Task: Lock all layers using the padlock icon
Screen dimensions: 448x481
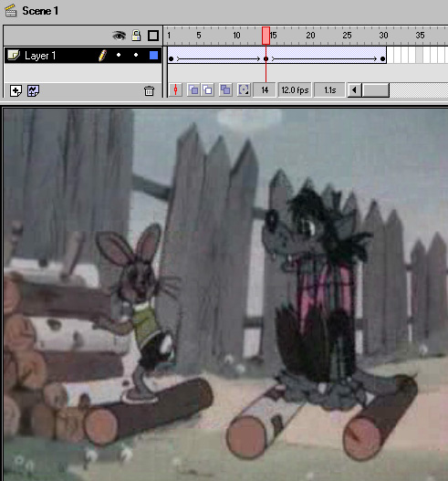Action: tap(136, 36)
